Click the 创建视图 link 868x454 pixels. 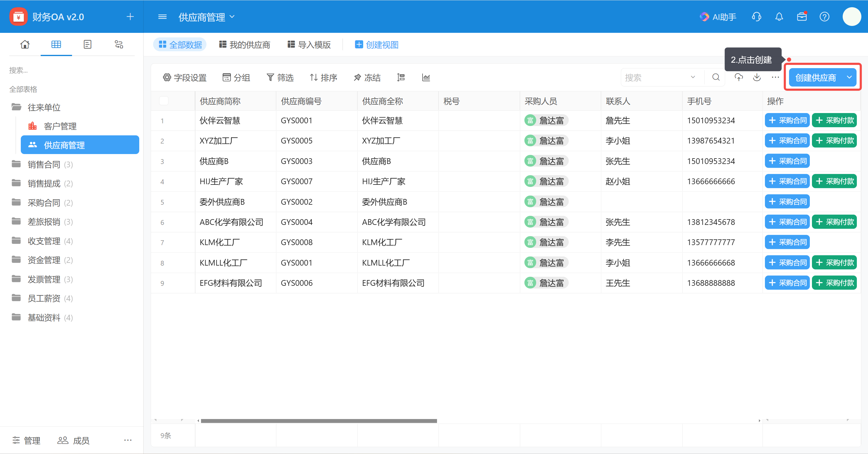pos(376,45)
